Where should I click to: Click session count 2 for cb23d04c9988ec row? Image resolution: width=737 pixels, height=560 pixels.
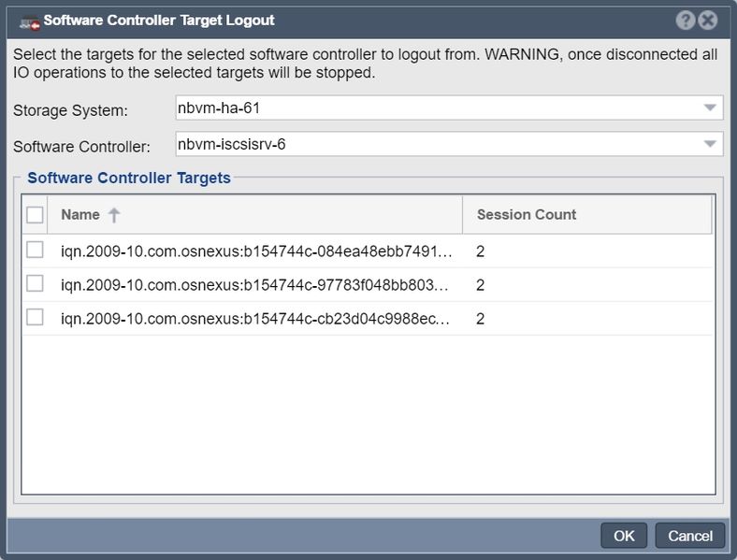click(x=480, y=319)
